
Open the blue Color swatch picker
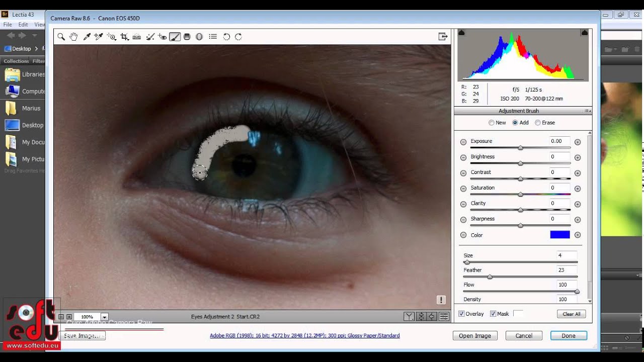pyautogui.click(x=560, y=235)
